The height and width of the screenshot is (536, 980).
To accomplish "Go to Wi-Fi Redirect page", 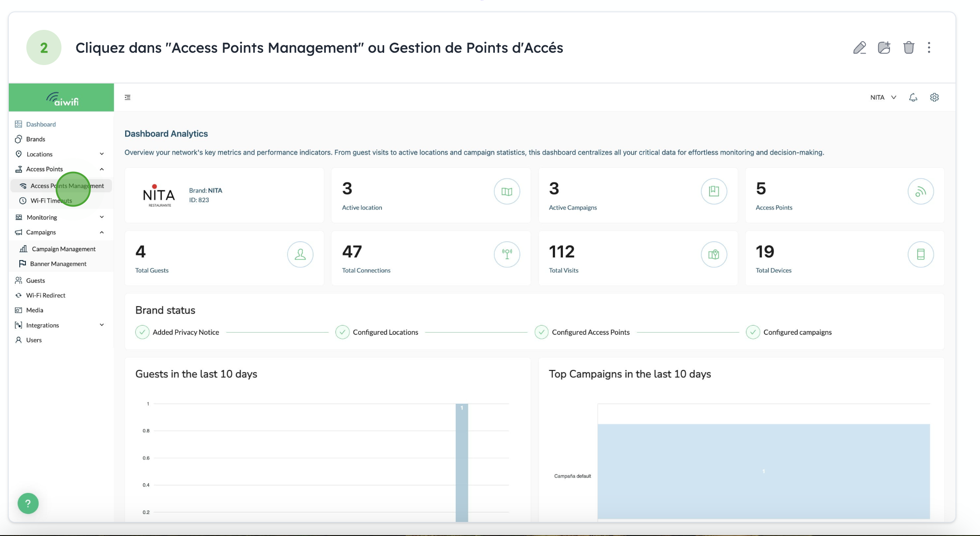I will 45,295.
